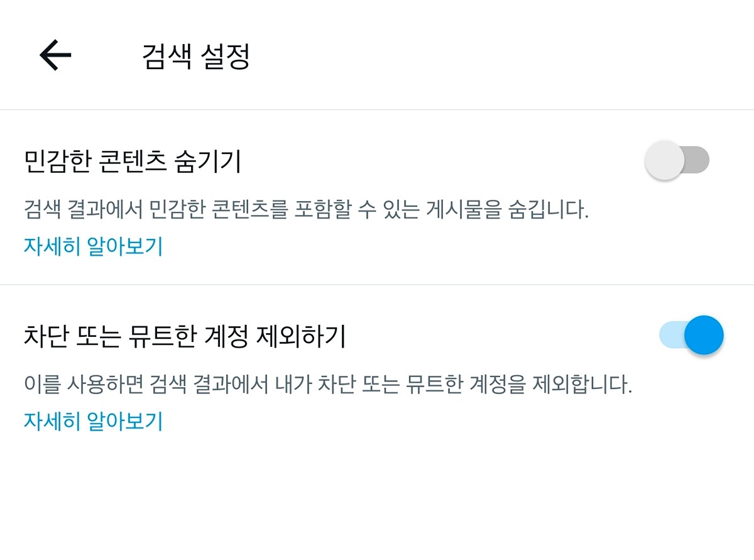Click the description starting with 검색 결과에서 민감한
The width and height of the screenshot is (754, 560).
(x=307, y=210)
